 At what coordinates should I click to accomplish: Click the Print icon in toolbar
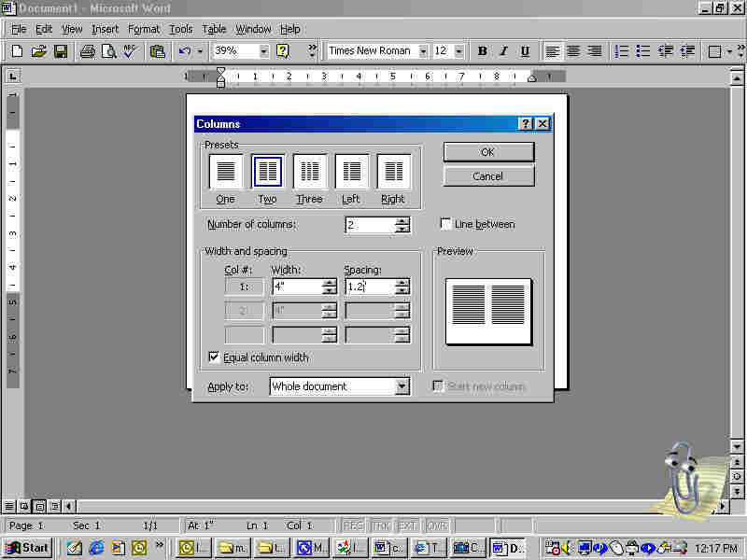coord(87,51)
